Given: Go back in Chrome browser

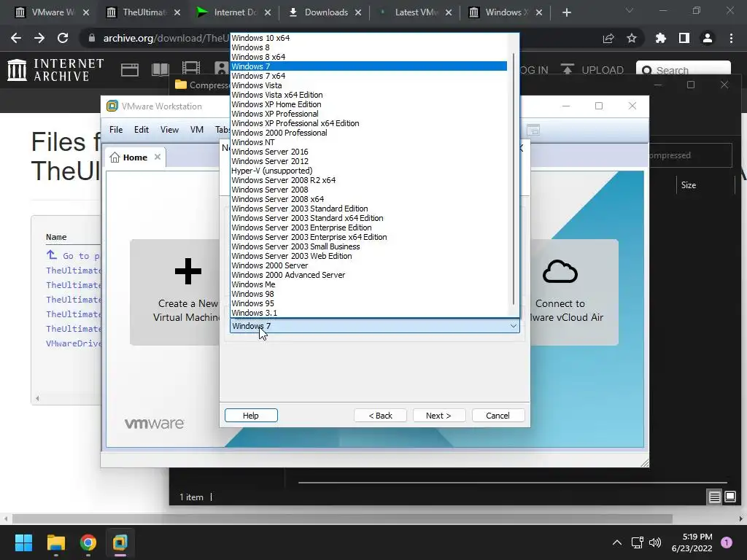Looking at the screenshot, I should click(x=16, y=38).
